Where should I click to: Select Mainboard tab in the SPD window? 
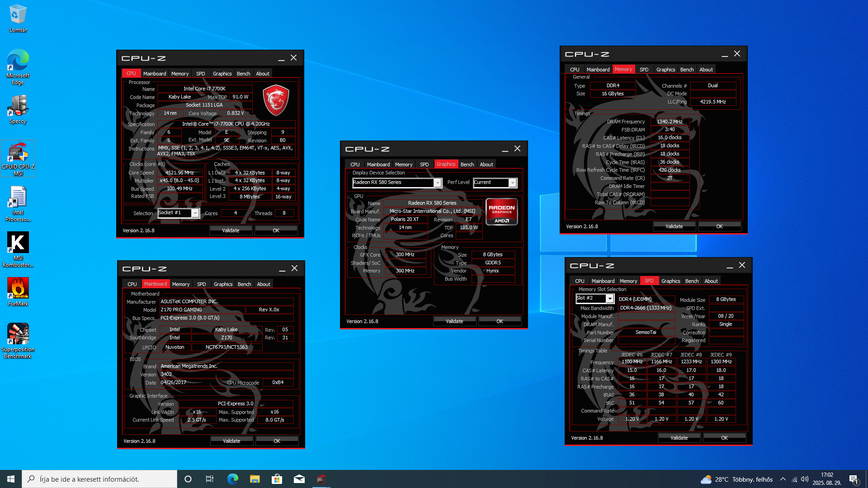click(x=603, y=281)
